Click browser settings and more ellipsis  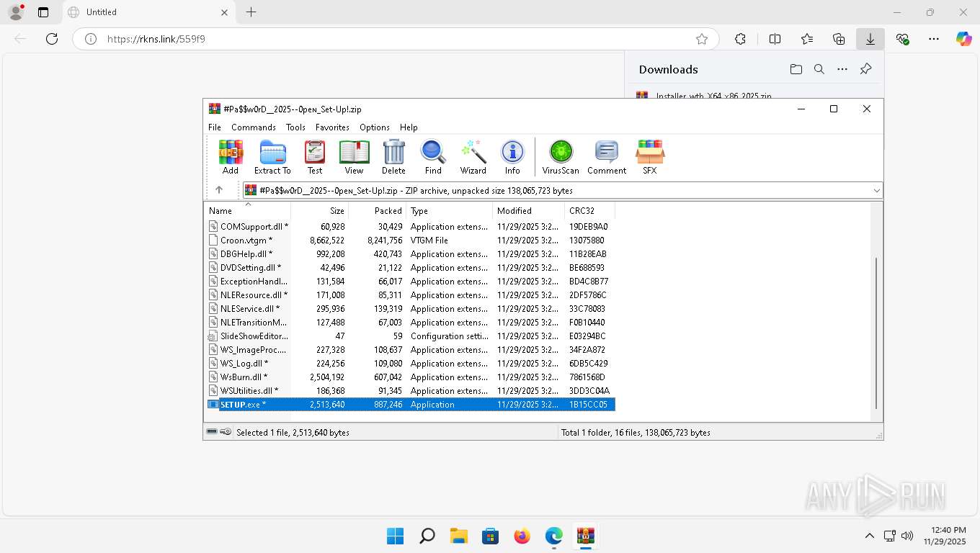[x=934, y=39]
